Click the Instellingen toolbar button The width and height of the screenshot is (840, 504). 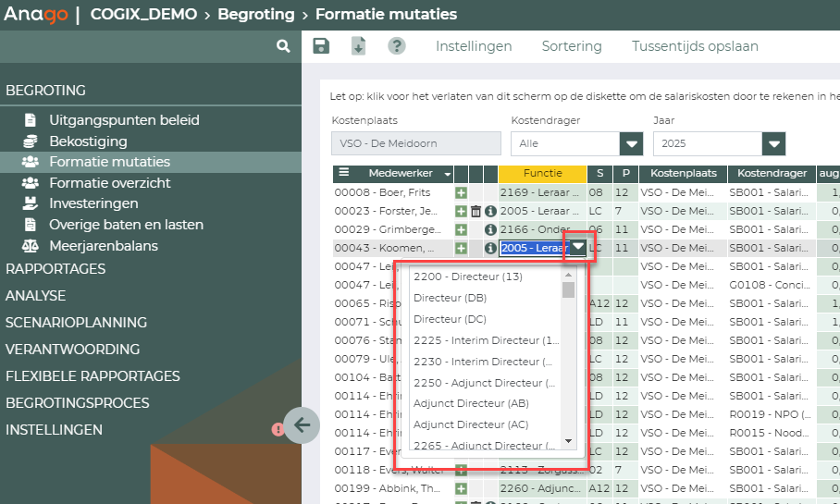pos(474,46)
